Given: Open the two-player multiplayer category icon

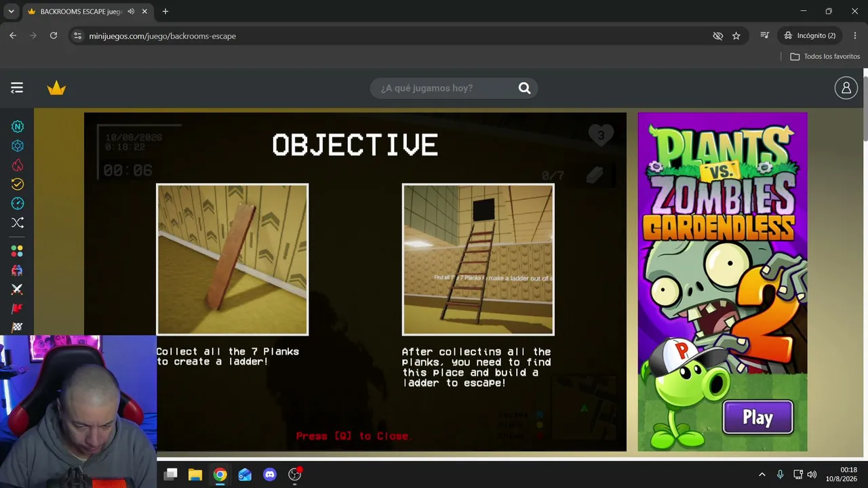Looking at the screenshot, I should (17, 270).
